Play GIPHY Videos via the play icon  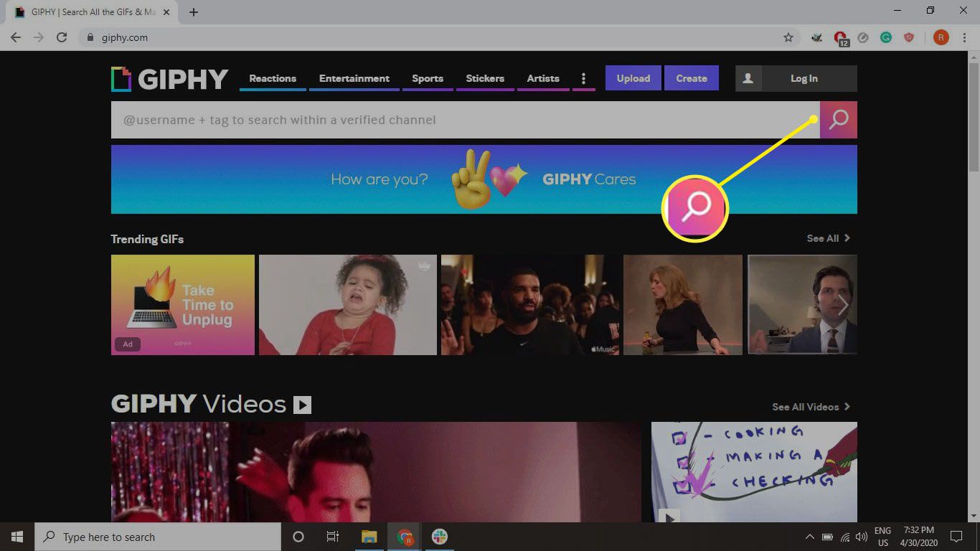click(x=302, y=405)
